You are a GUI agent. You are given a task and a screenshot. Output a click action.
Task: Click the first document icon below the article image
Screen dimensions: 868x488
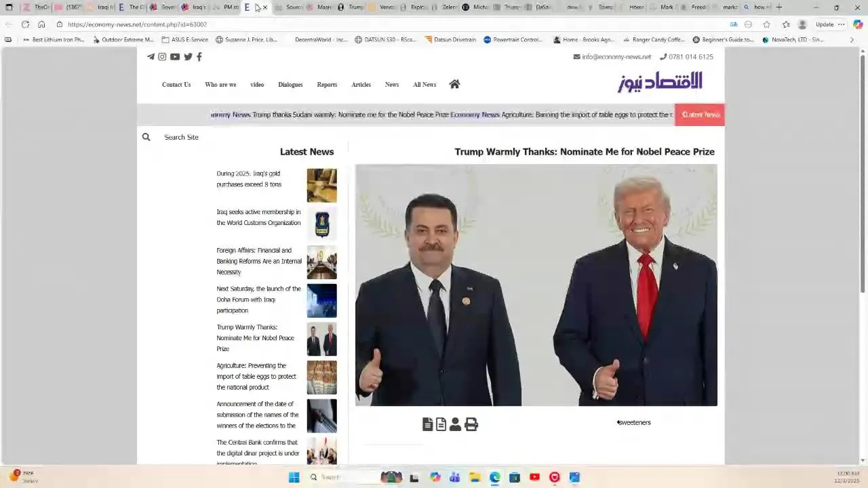(427, 424)
